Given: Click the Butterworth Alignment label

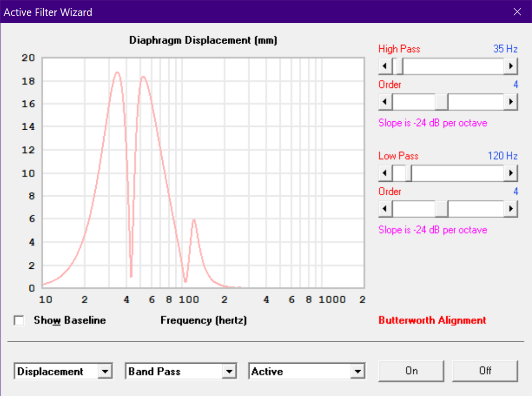Looking at the screenshot, I should pyautogui.click(x=432, y=320).
